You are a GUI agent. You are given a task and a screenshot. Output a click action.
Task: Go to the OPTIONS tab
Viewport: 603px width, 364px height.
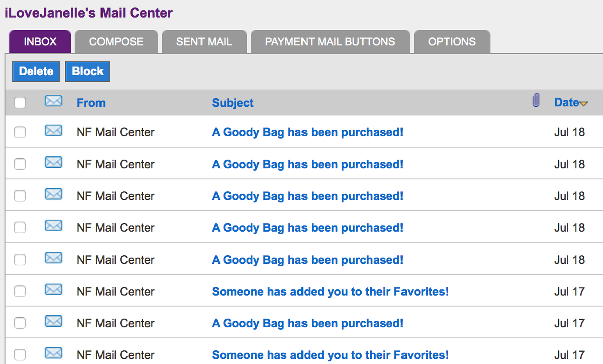click(452, 42)
